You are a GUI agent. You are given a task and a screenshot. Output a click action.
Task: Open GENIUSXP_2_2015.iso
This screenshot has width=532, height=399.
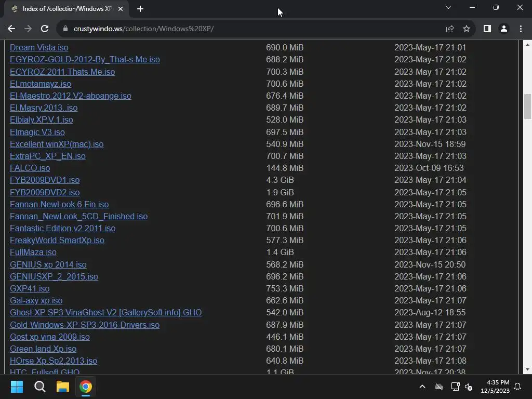click(x=54, y=276)
